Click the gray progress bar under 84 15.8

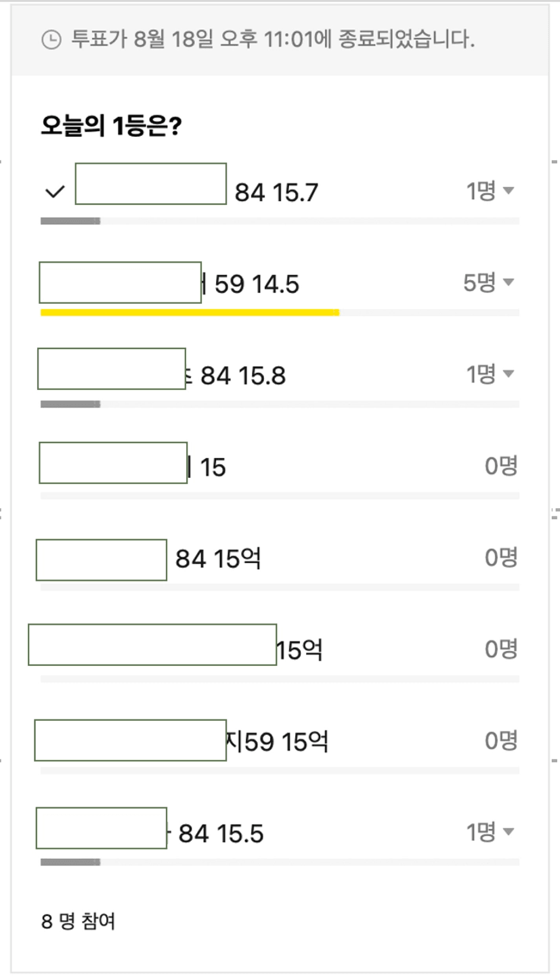pos(70,404)
